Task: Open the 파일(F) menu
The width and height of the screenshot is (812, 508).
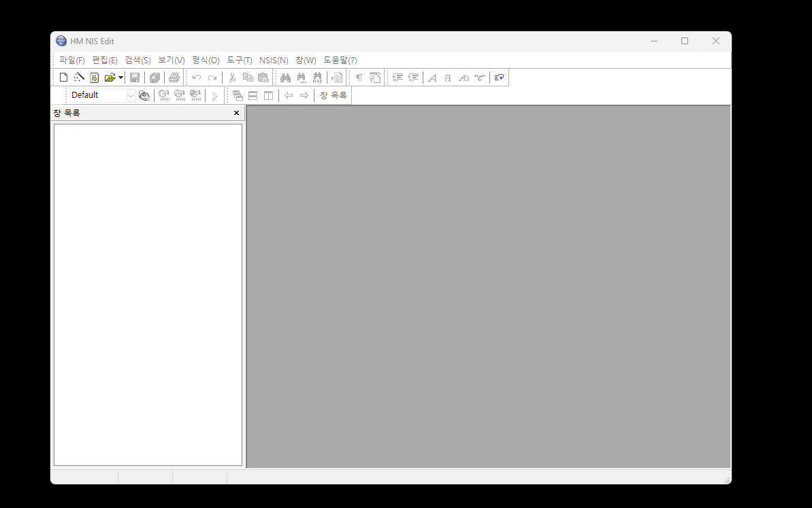Action: (x=71, y=60)
